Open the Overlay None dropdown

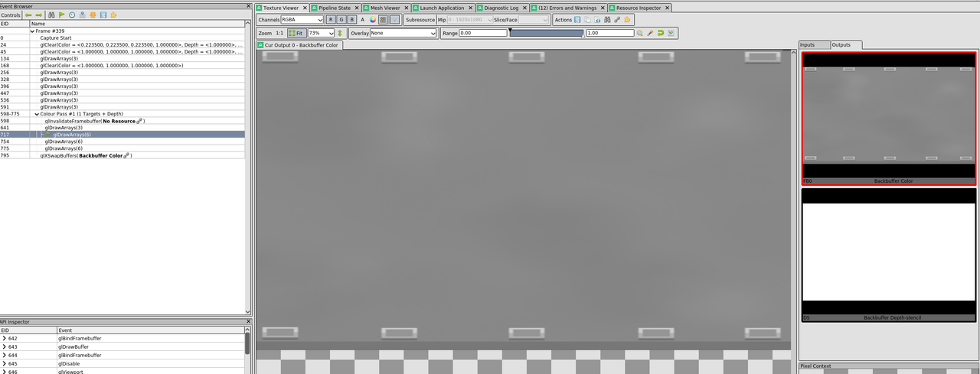pos(403,33)
